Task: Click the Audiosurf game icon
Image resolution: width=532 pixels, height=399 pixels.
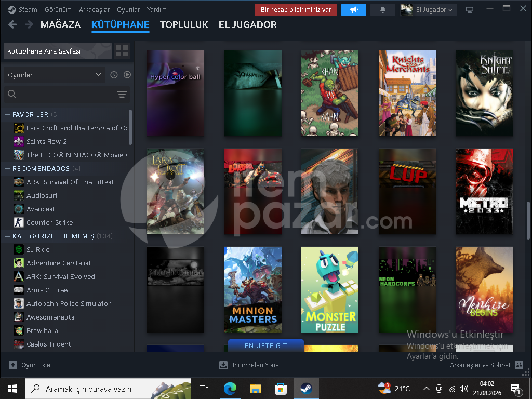Action: (x=19, y=195)
